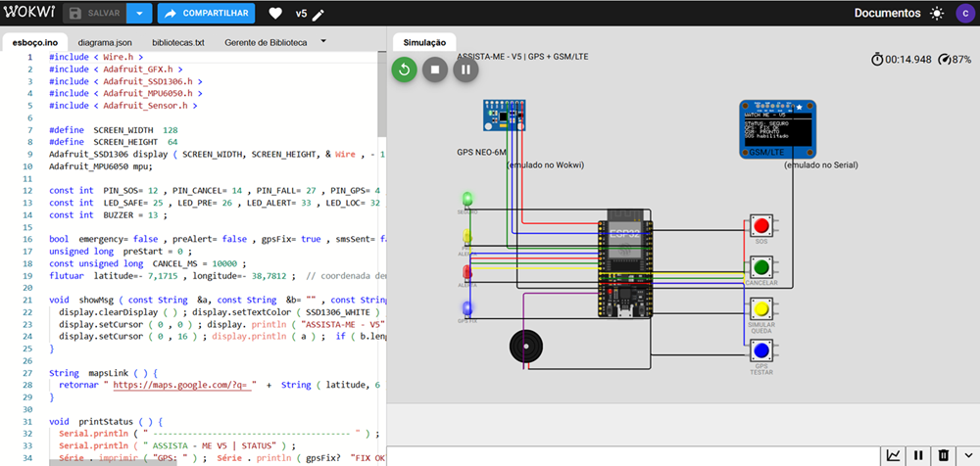Click the serial monitor input field
Viewport: 980px width, 466px height.
pyautogui.click(x=634, y=456)
